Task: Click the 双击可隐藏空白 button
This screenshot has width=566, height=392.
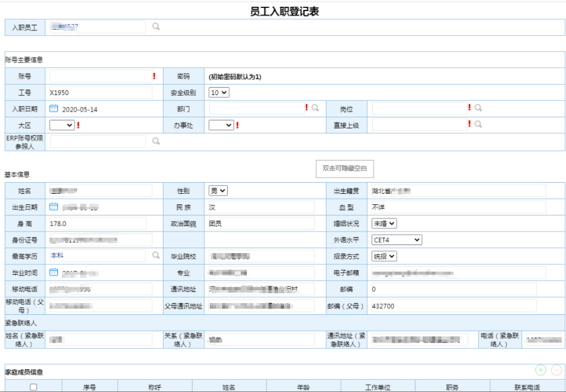Action: tap(344, 168)
